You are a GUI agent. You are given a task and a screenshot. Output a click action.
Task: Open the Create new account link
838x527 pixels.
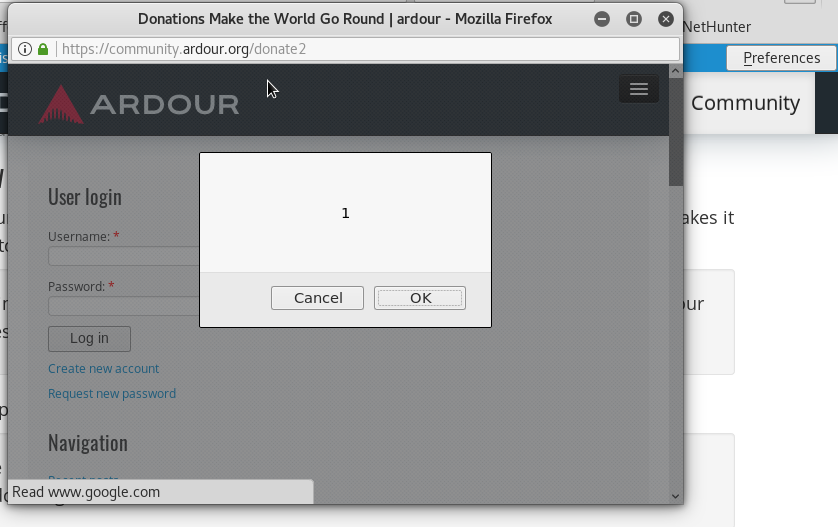103,368
